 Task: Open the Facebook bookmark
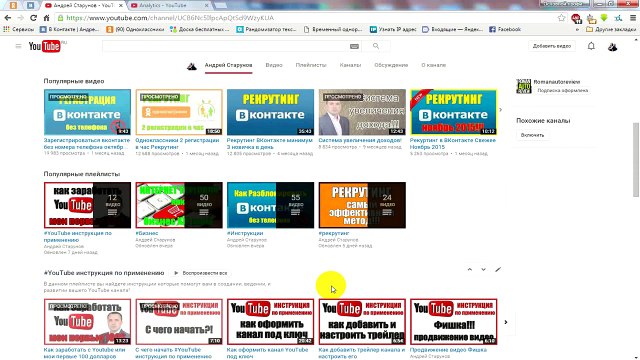(x=505, y=29)
